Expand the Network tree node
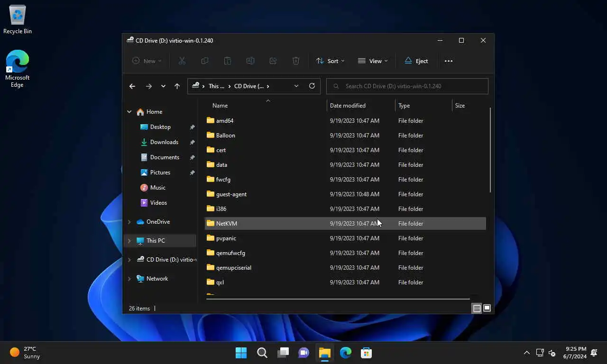607x364 pixels. (x=129, y=279)
